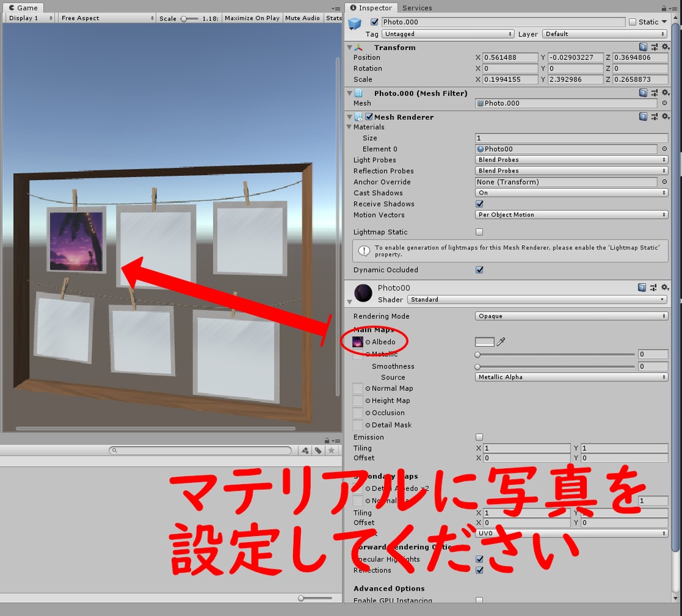Select the Game tab
The width and height of the screenshot is (682, 616).
(23, 7)
